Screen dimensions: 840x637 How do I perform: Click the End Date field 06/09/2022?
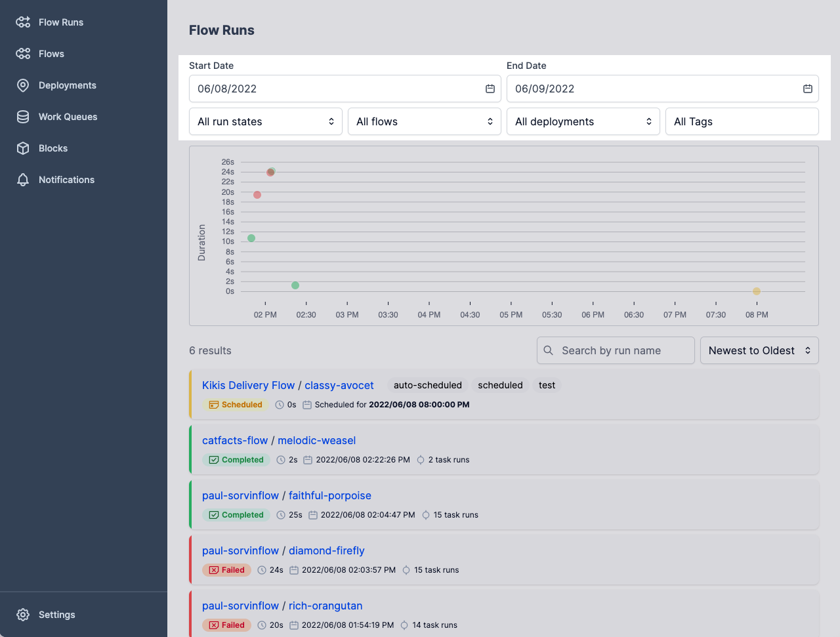(x=663, y=89)
